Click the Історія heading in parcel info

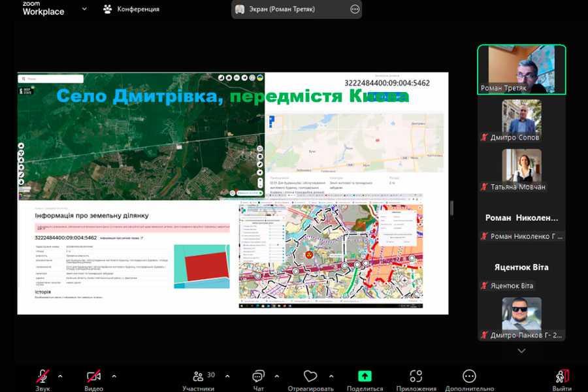[42, 292]
